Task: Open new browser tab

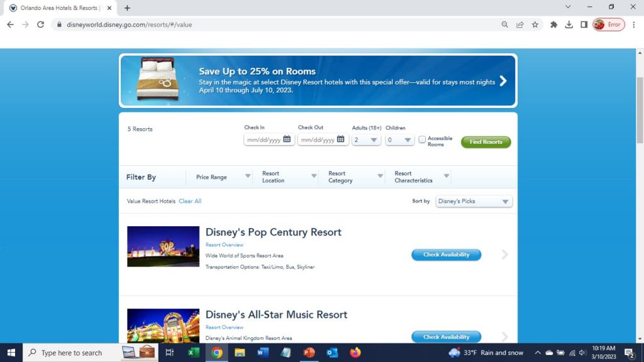Action: tap(127, 8)
